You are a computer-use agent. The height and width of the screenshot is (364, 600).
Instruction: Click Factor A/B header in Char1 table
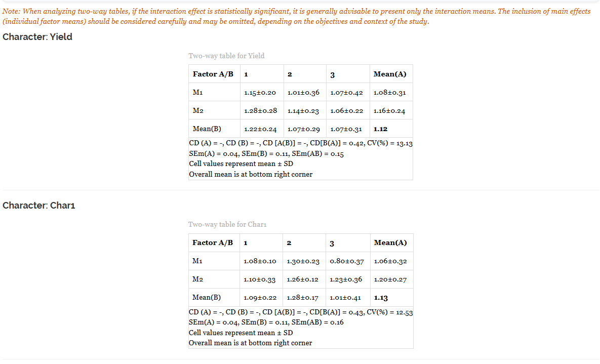[213, 242]
